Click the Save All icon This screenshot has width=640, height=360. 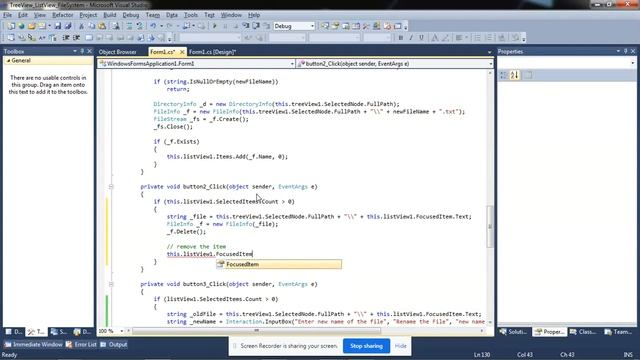68,26
